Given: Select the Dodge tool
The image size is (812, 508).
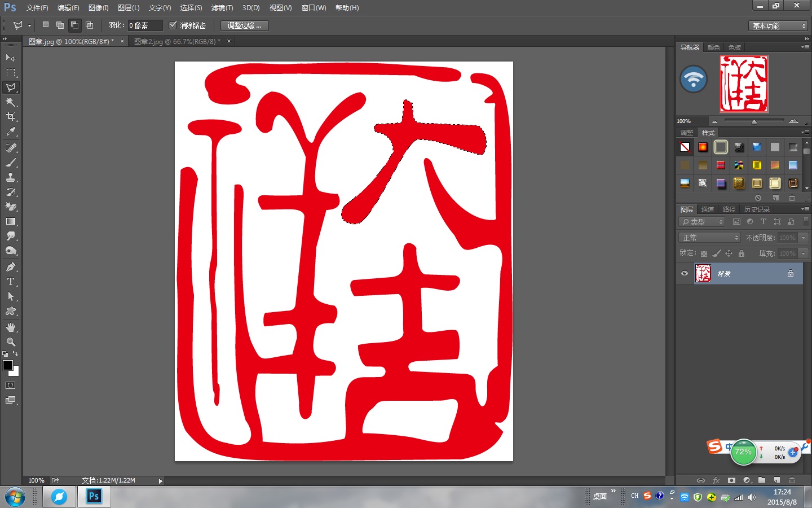Looking at the screenshot, I should pos(11,251).
